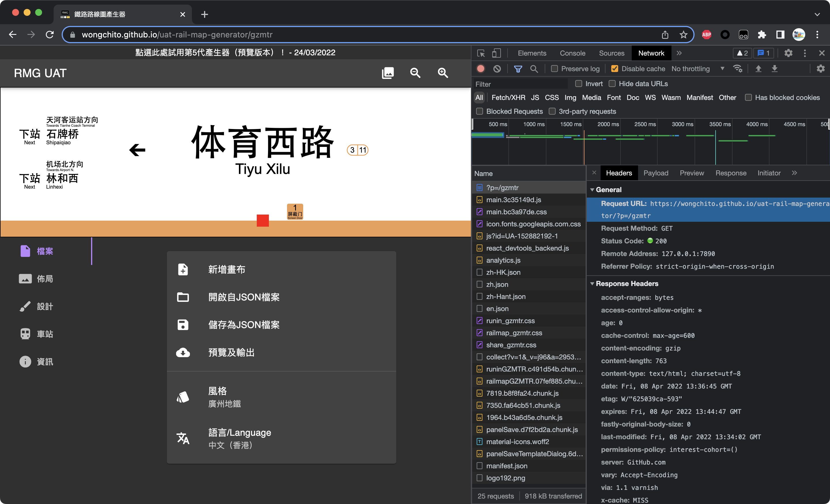Toggle the device emulation icon in DevTools
The image size is (830, 504).
[496, 53]
